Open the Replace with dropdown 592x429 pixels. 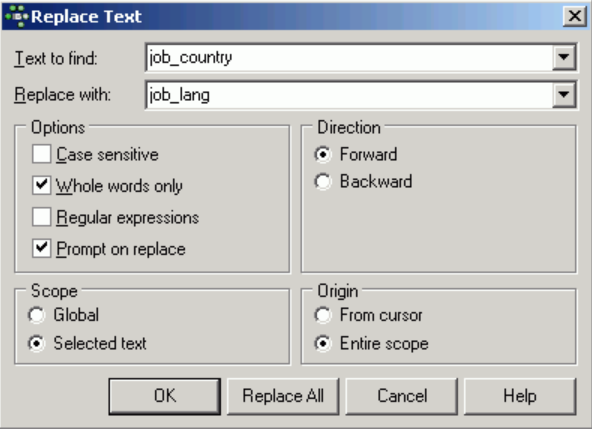(564, 94)
